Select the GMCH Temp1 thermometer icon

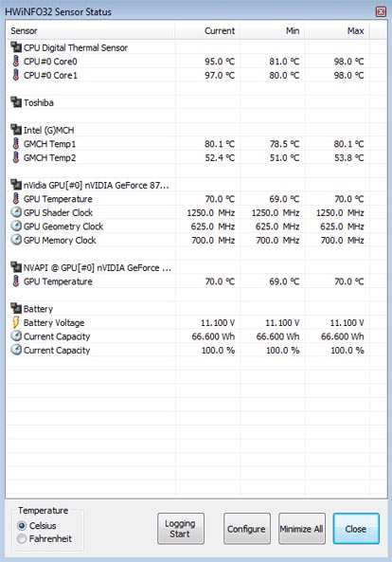[x=16, y=144]
